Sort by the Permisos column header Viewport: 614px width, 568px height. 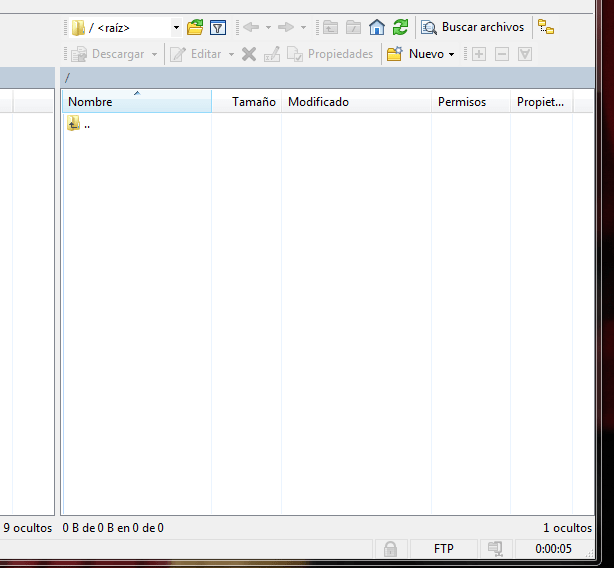[471, 102]
